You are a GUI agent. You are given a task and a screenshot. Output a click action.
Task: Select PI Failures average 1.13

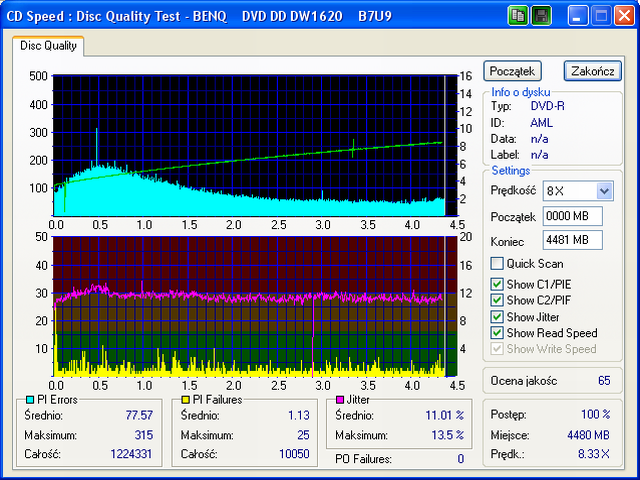pos(299,416)
